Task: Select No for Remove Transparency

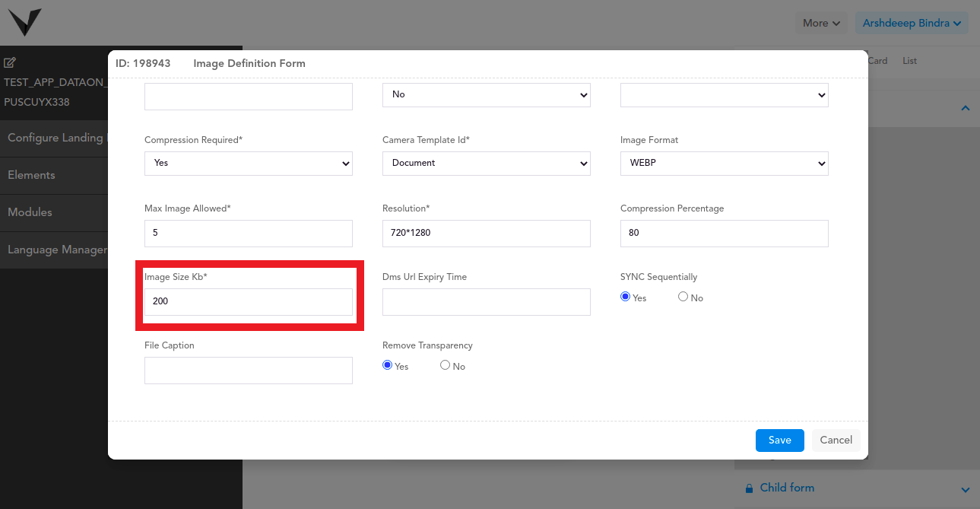Action: tap(445, 365)
